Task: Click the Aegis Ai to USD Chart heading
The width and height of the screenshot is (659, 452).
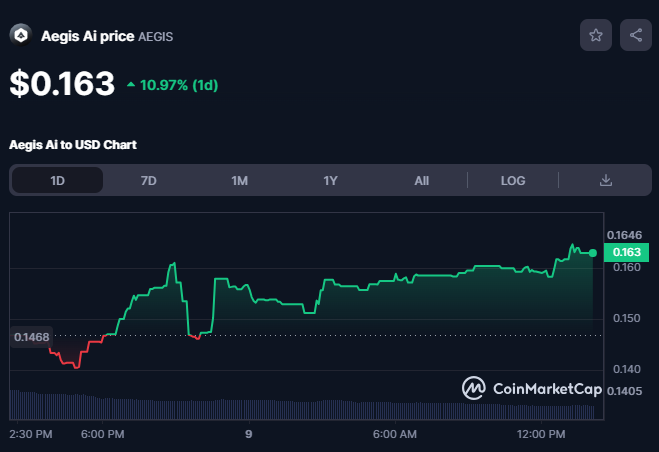Action: click(73, 145)
